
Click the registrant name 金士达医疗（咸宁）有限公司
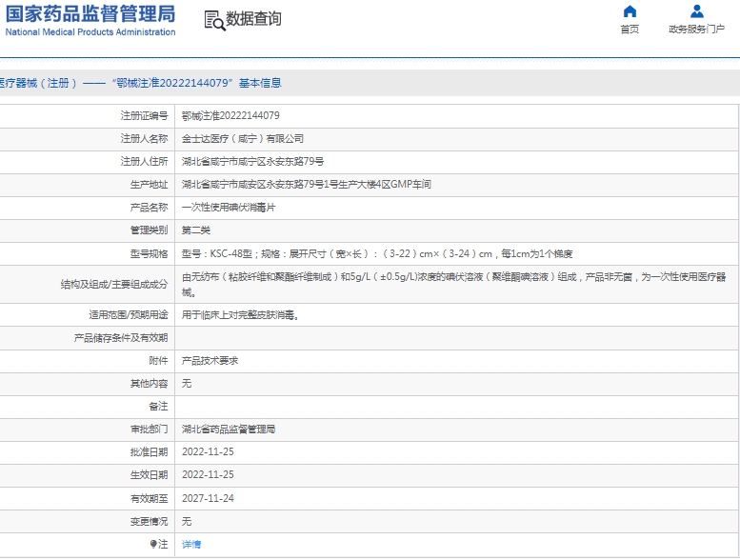(x=243, y=139)
